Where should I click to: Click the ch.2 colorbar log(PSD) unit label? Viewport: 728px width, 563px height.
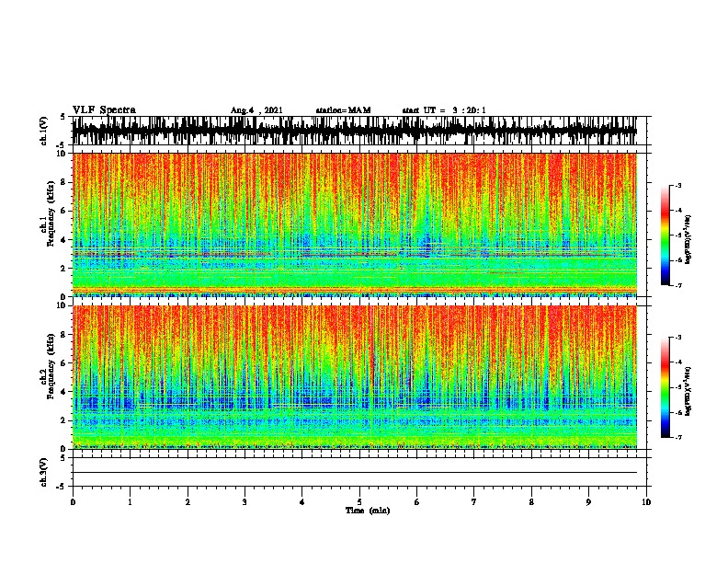click(688, 392)
